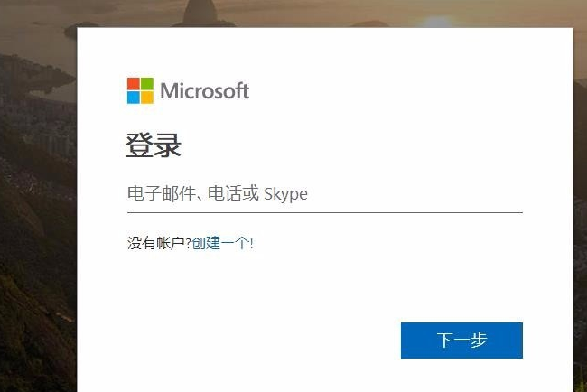
Task: Click the 登录 heading
Action: tap(154, 145)
